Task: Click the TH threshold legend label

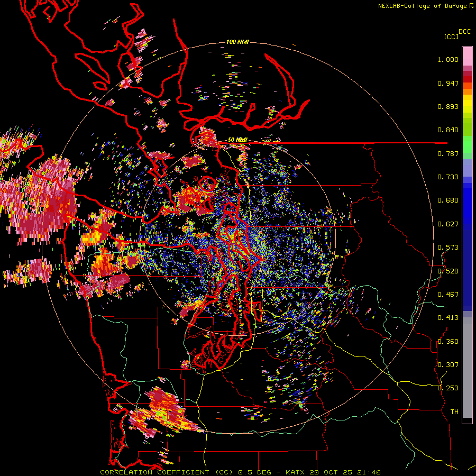Action: tap(454, 412)
